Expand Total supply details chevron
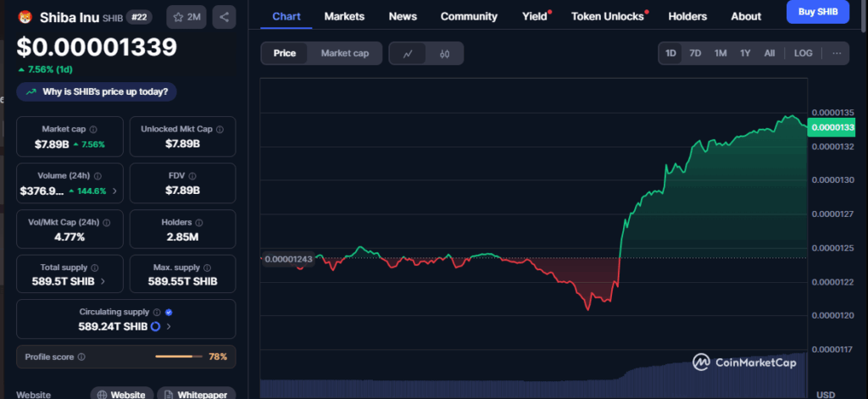868x399 pixels. pos(103,281)
